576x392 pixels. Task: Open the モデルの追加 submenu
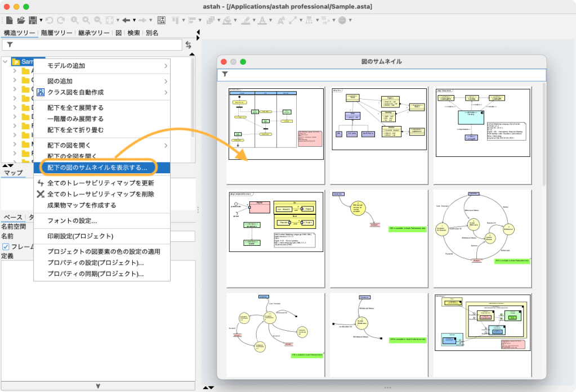(101, 66)
